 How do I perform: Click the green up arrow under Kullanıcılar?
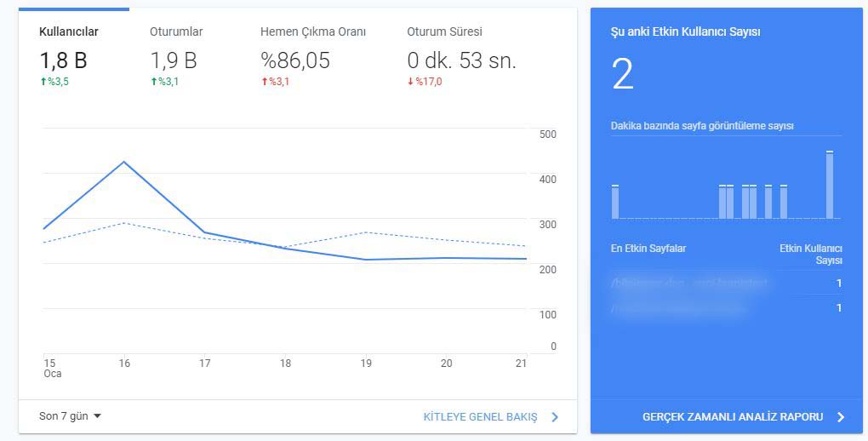(43, 82)
